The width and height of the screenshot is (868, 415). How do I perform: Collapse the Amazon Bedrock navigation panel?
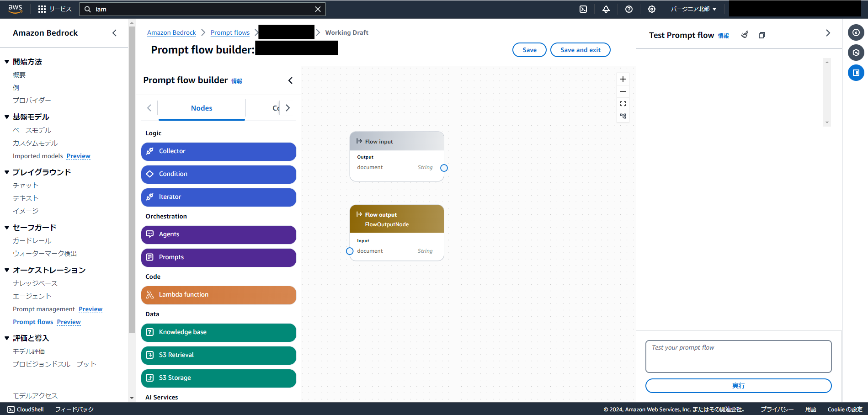click(x=114, y=32)
